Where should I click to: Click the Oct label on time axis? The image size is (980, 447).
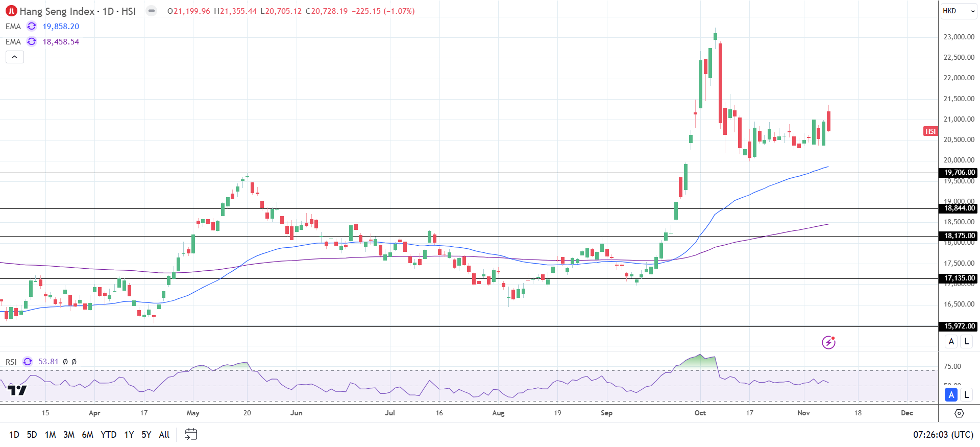coord(700,413)
